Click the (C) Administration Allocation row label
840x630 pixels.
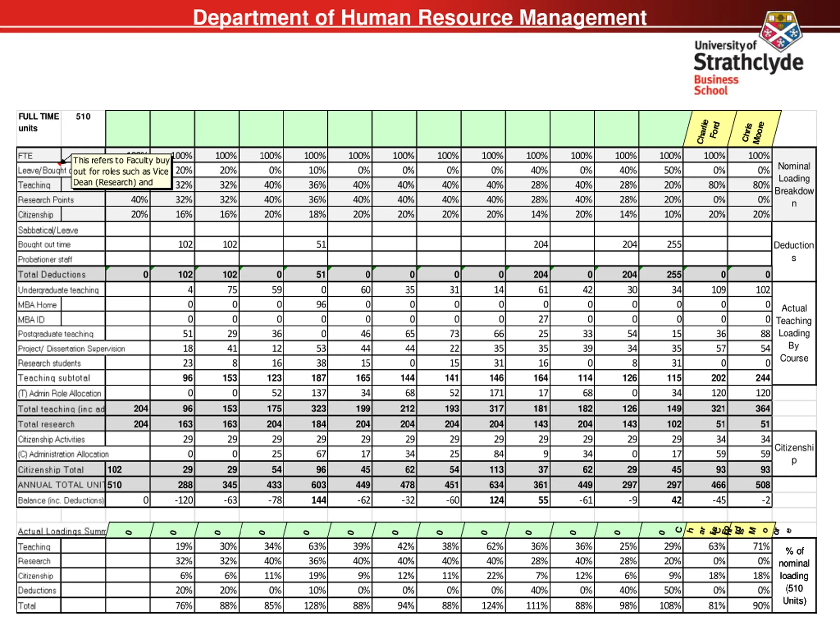coord(64,454)
